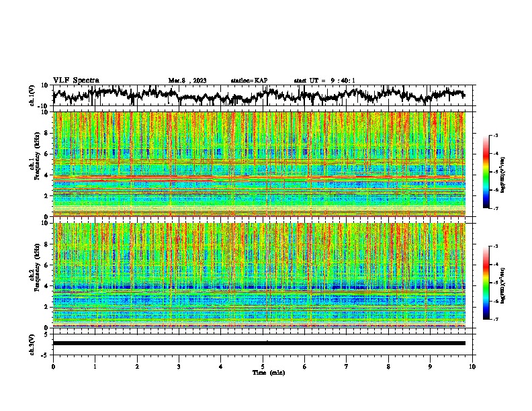This screenshot has width=532, height=411.
Task: Click the log(PSD) label of ch.2 color bar
Action: click(x=503, y=285)
